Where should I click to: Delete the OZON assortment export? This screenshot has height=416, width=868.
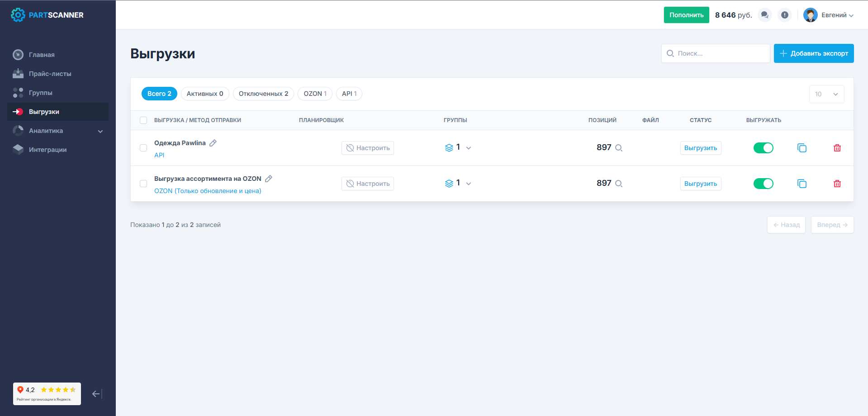(837, 184)
